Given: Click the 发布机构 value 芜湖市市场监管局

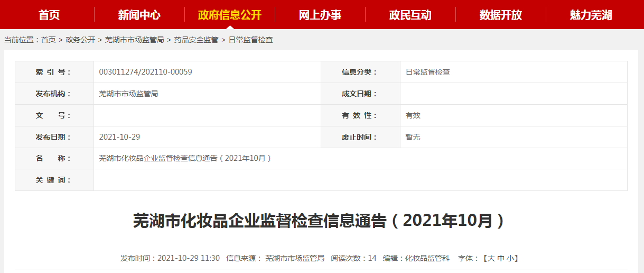Looking at the screenshot, I should (x=128, y=94).
